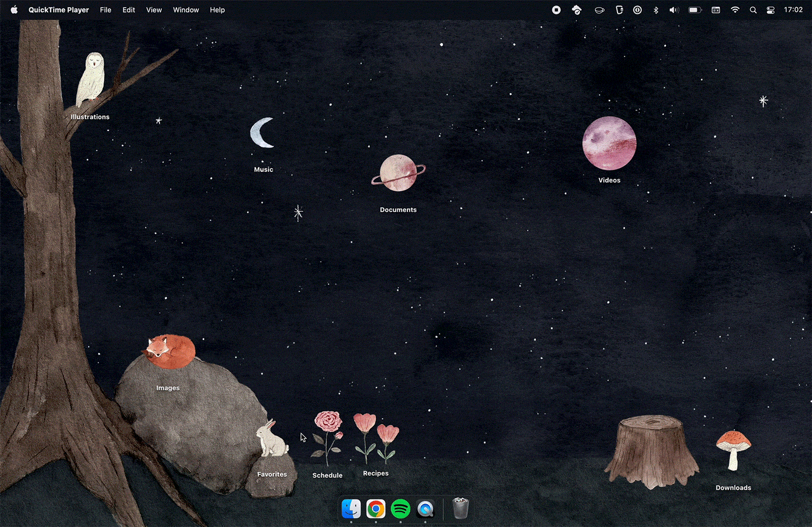Open the Recipes tulips folder

tap(376, 438)
